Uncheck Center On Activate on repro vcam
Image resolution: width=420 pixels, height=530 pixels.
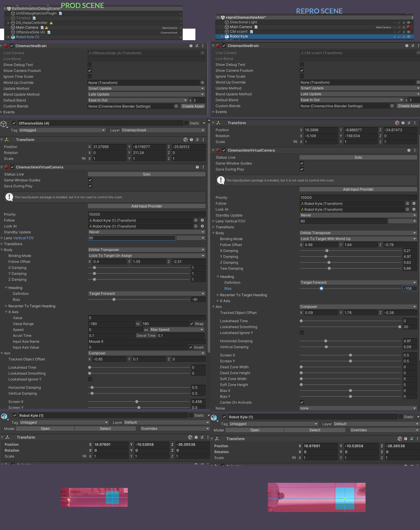[302, 402]
